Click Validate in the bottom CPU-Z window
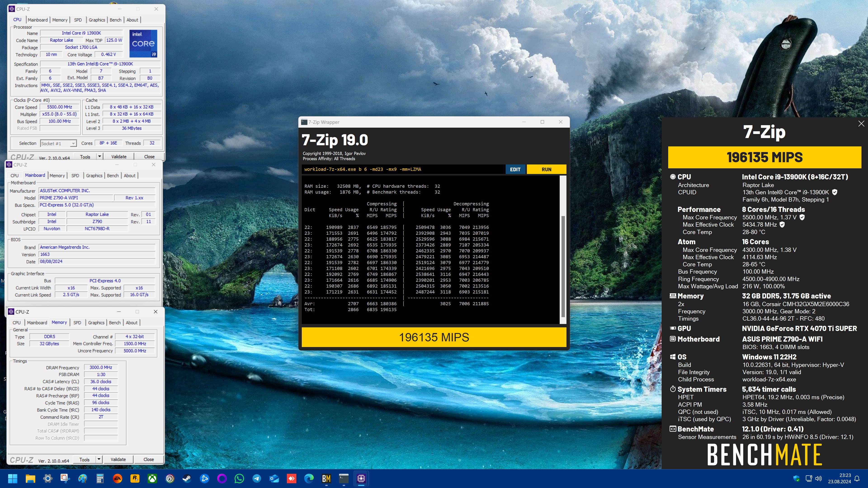Image resolution: width=868 pixels, height=488 pixels. [x=118, y=459]
